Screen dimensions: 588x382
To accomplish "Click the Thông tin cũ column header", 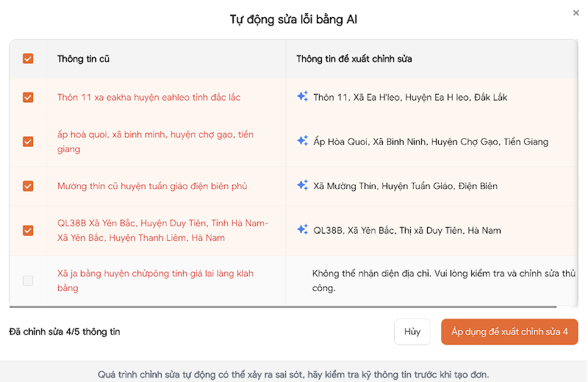I will pos(83,59).
